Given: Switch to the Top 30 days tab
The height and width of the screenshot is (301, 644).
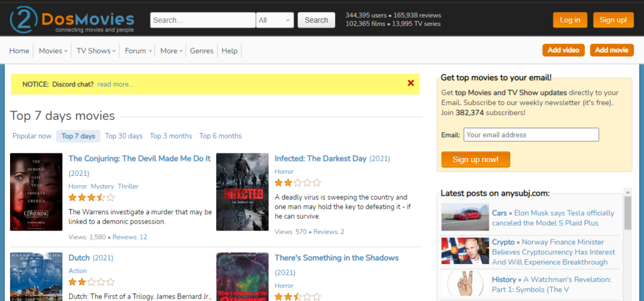Looking at the screenshot, I should pos(124,136).
